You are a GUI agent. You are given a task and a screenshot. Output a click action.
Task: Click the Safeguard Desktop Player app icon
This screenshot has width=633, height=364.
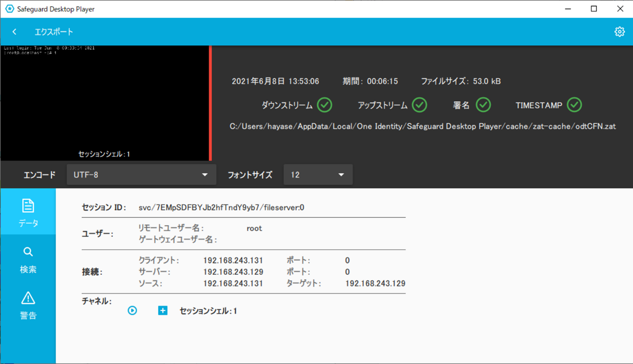(x=9, y=9)
